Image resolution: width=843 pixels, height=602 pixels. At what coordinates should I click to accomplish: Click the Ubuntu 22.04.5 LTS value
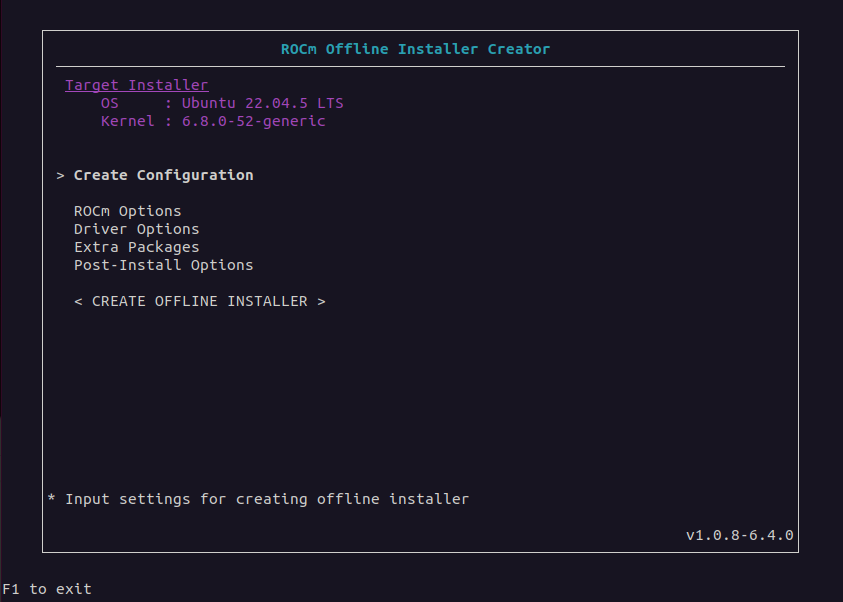(263, 103)
